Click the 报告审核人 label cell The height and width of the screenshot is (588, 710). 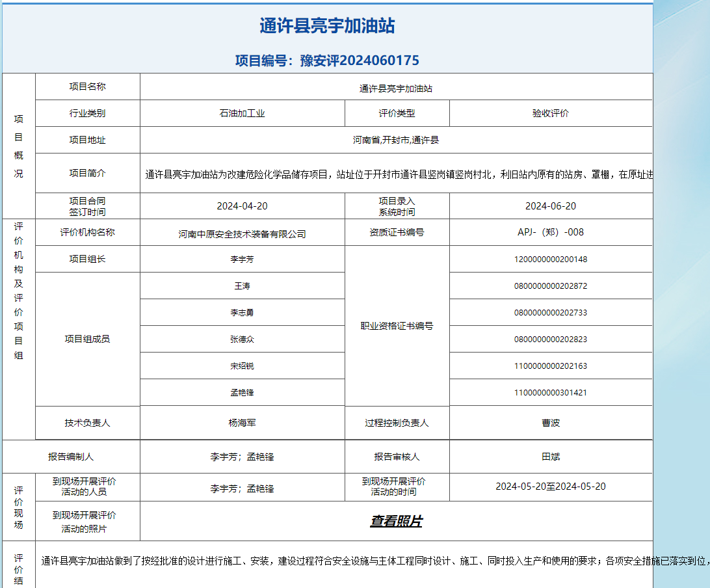[x=397, y=457]
